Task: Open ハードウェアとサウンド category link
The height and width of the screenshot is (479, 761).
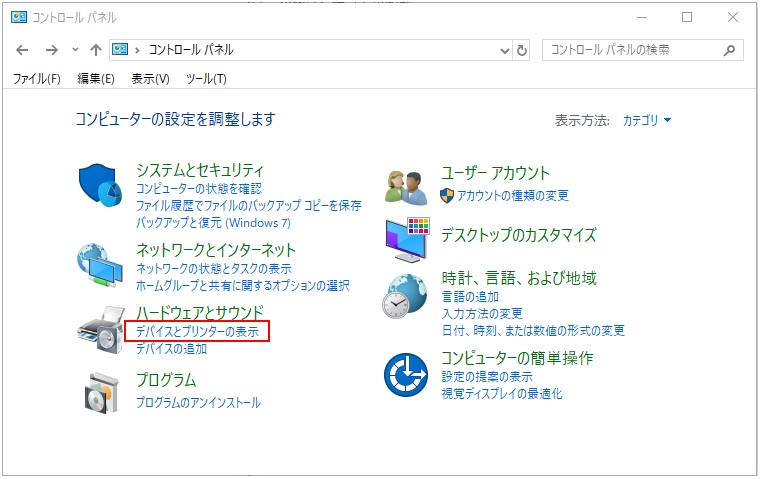Action: pos(199,312)
